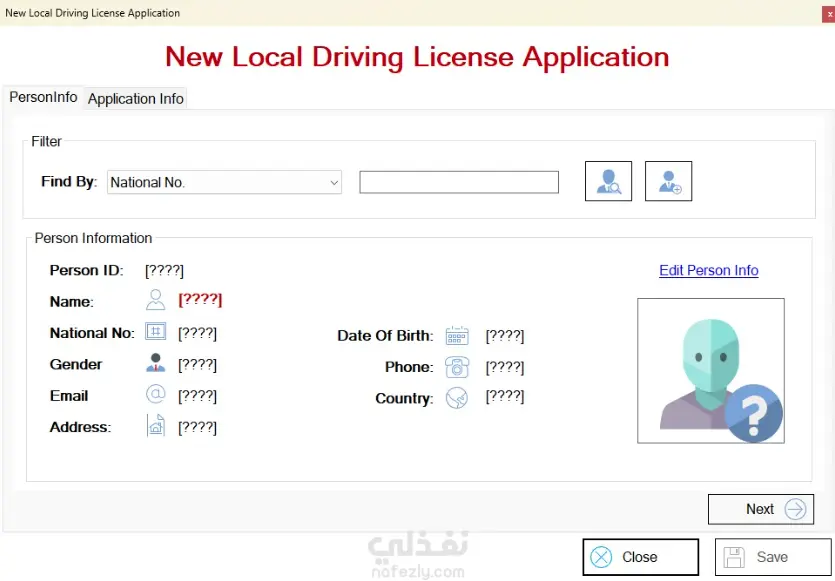Click the arrow icon on Next button
The width and height of the screenshot is (835, 581).
[x=795, y=509]
